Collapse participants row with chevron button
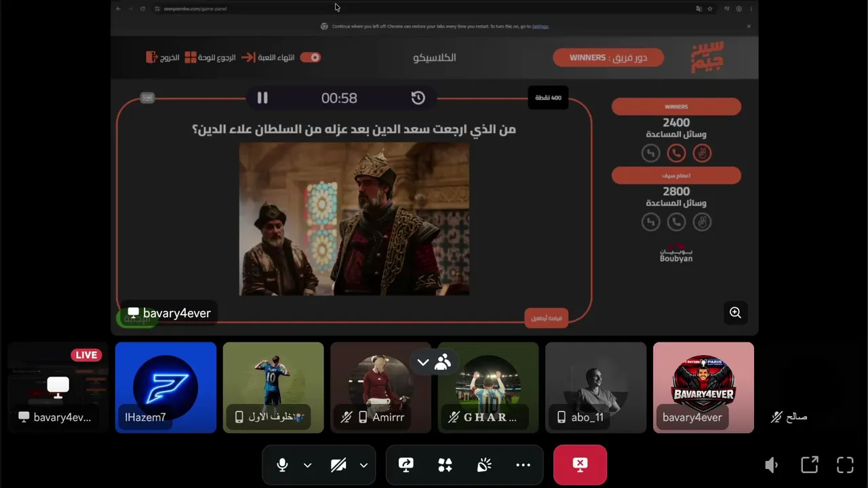This screenshot has height=488, width=868. coord(423,363)
